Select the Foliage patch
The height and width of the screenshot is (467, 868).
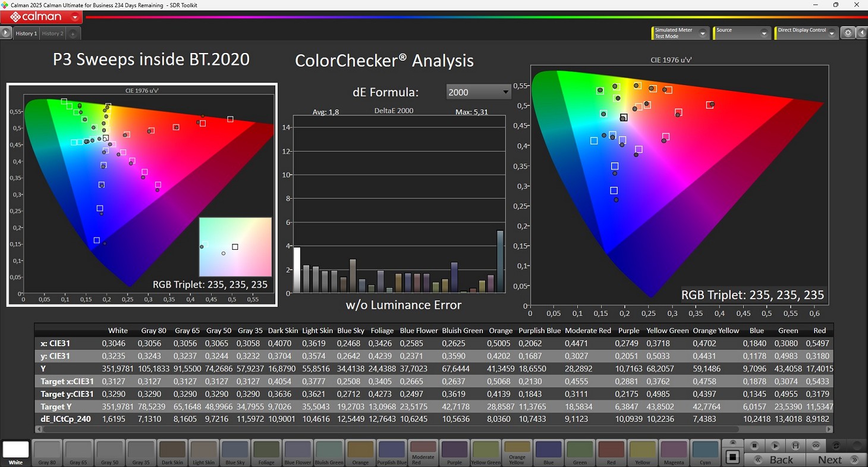pos(266,453)
